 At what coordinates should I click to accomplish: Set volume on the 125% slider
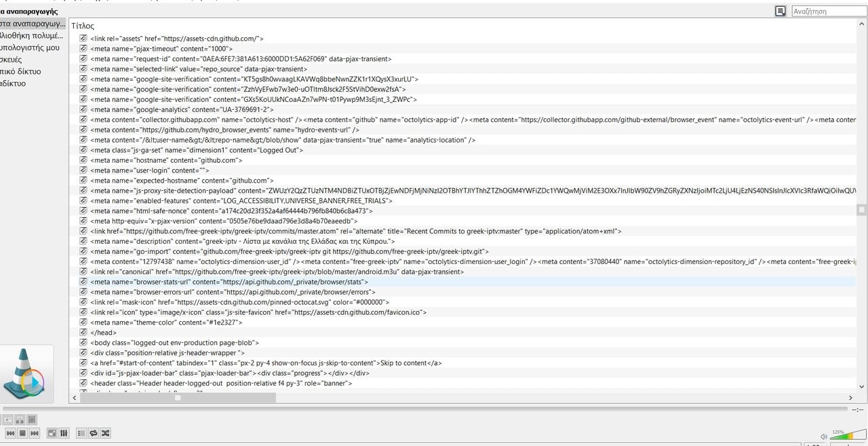[x=848, y=434]
